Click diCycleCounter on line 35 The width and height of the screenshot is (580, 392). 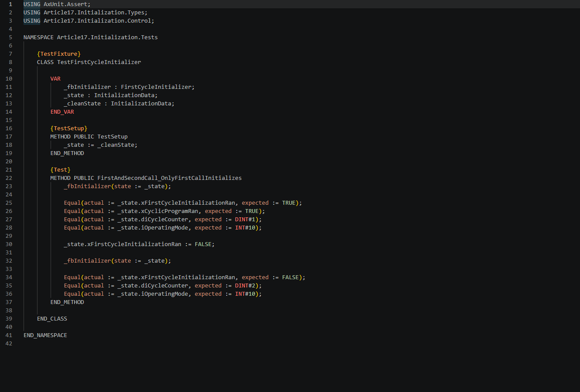pos(164,286)
